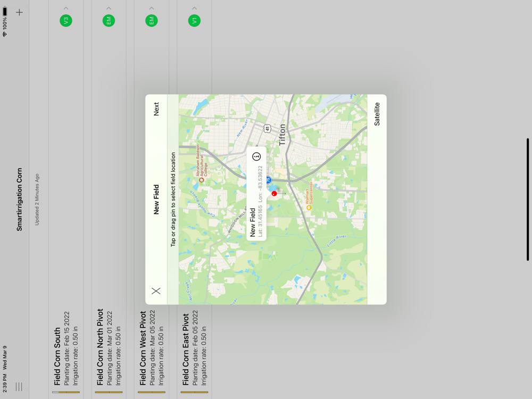Open Field Corn West Pivot row
The width and height of the screenshot is (532, 399).
tap(151, 199)
